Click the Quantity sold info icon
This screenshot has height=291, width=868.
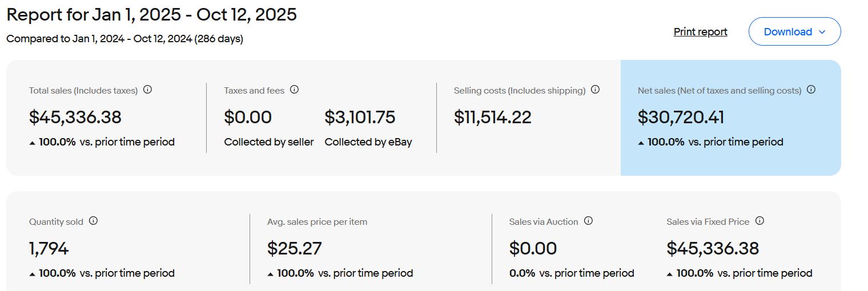(94, 221)
